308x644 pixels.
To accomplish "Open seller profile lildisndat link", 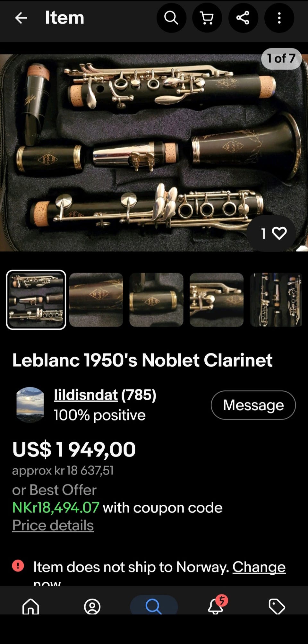I will pos(86,395).
